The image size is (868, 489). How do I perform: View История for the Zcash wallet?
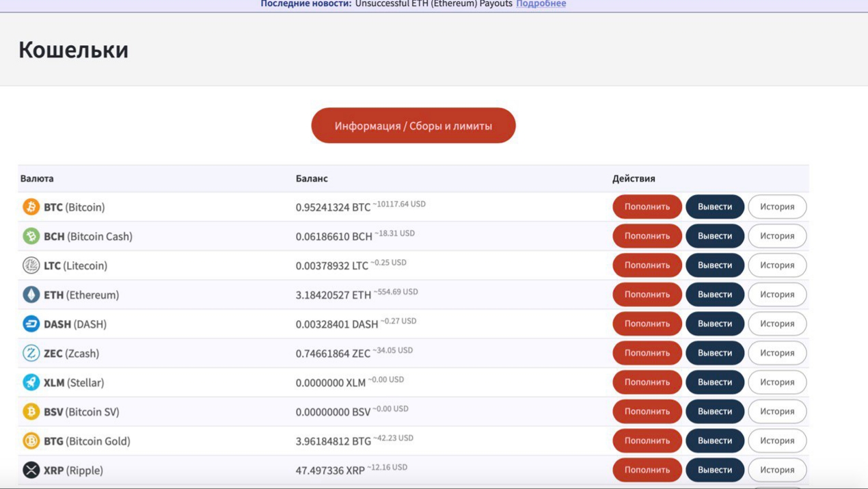tap(777, 353)
